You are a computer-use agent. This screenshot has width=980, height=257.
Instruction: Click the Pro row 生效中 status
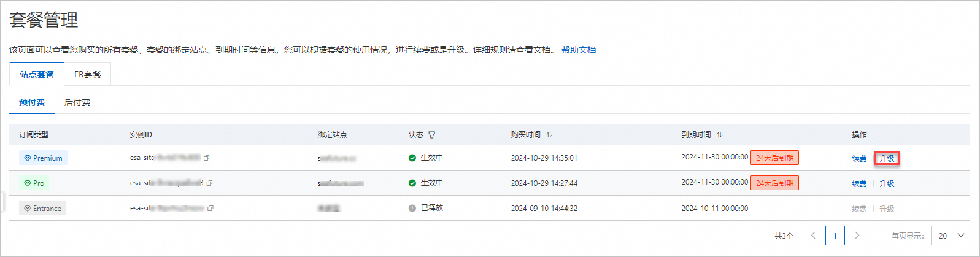coord(426,183)
